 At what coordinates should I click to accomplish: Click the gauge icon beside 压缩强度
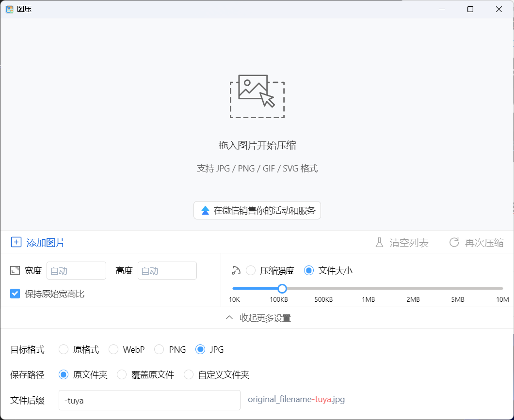pos(236,270)
